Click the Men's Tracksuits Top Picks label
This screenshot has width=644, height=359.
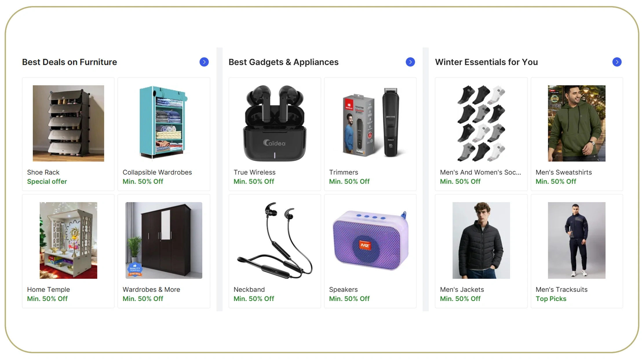tap(551, 299)
